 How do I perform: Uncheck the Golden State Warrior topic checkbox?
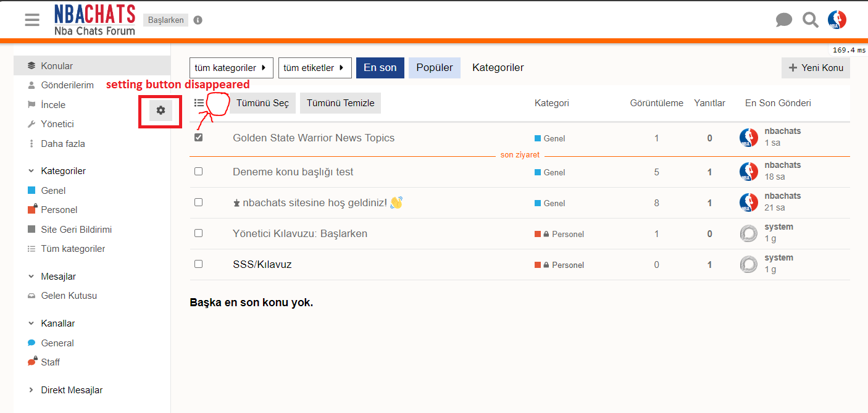pyautogui.click(x=198, y=138)
